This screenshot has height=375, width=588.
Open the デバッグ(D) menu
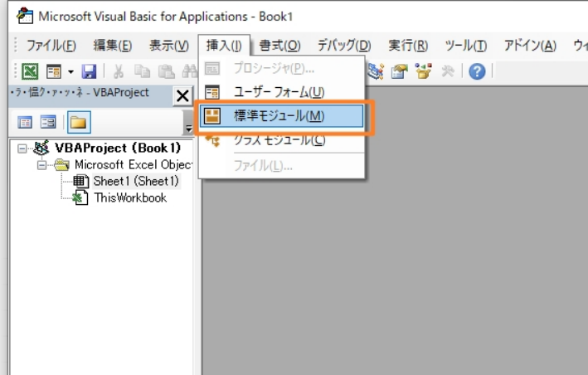[x=344, y=46]
